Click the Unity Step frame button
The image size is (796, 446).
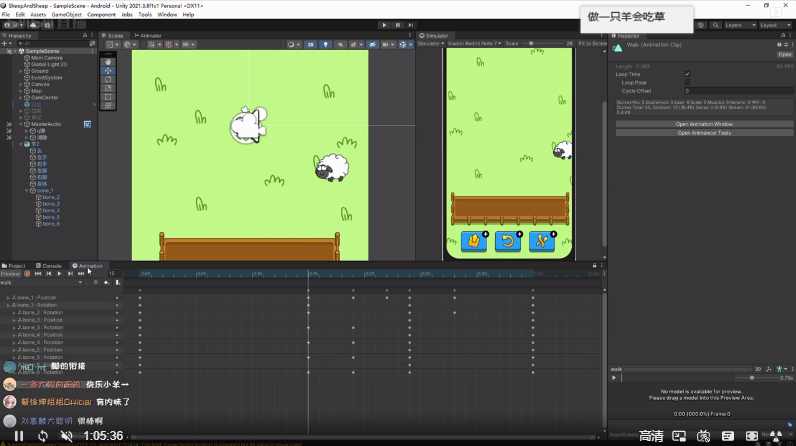click(x=411, y=25)
